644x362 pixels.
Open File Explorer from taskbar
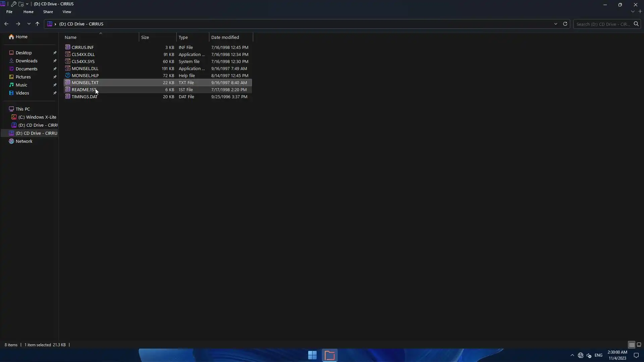coord(330,355)
